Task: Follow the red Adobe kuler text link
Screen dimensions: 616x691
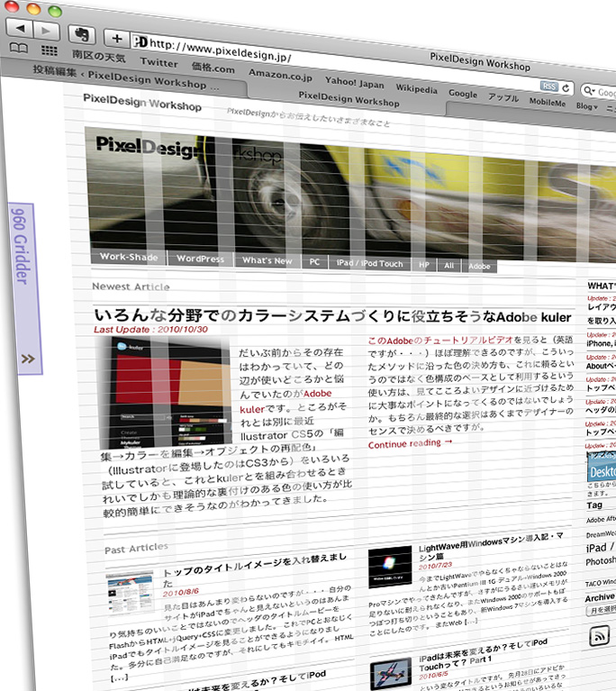Action: click(285, 401)
